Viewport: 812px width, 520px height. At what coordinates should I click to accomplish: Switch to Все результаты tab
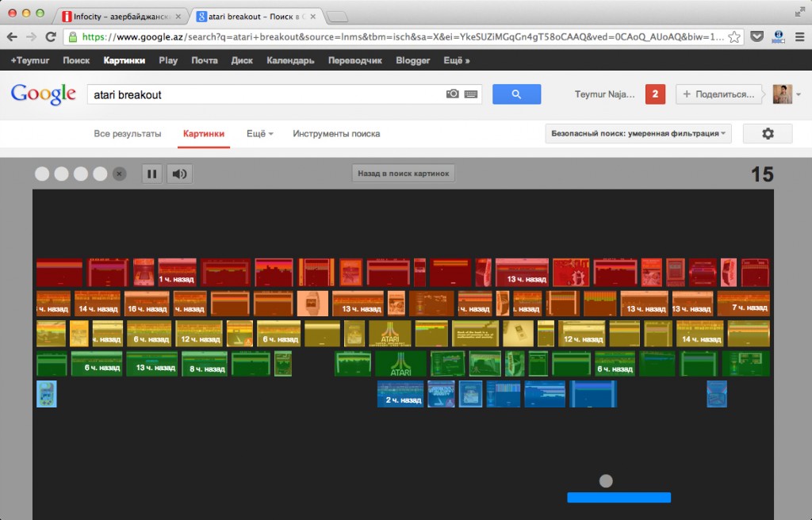point(128,134)
